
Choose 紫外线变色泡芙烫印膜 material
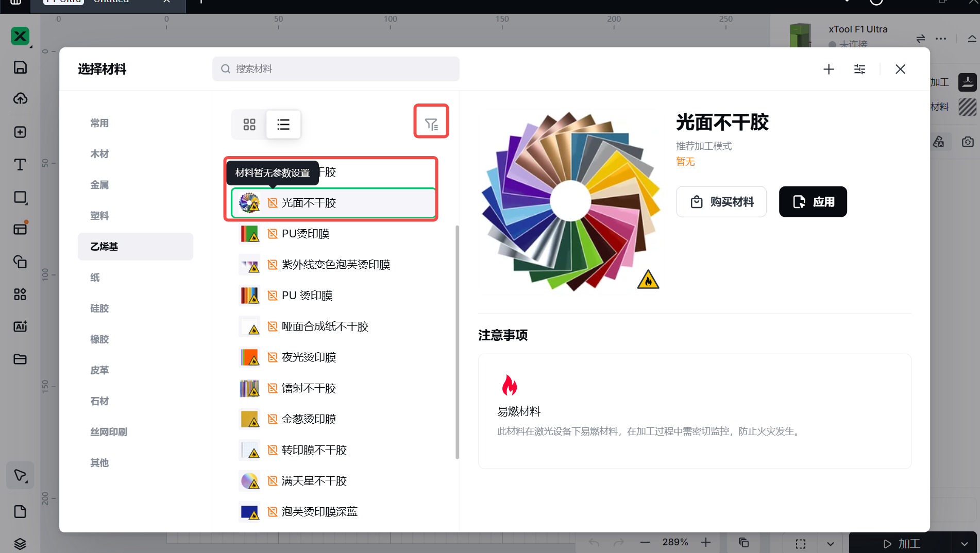pyautogui.click(x=335, y=265)
